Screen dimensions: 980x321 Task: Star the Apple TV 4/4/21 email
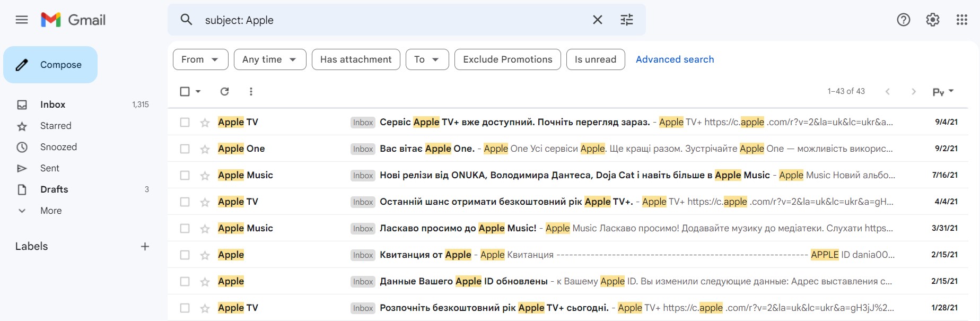pyautogui.click(x=205, y=202)
